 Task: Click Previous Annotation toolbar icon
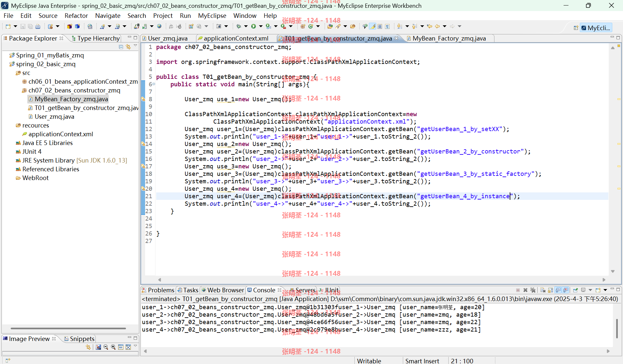414,26
